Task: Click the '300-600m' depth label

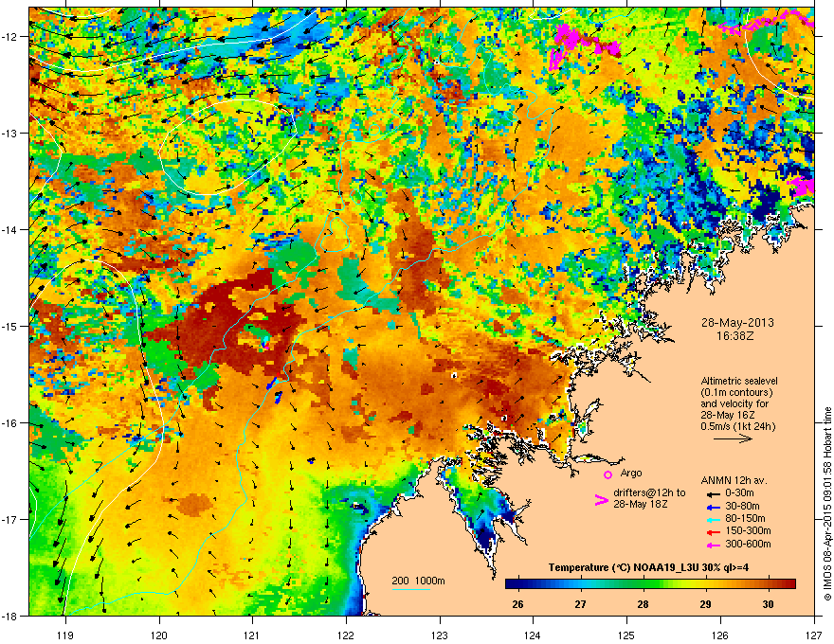Action: click(748, 544)
